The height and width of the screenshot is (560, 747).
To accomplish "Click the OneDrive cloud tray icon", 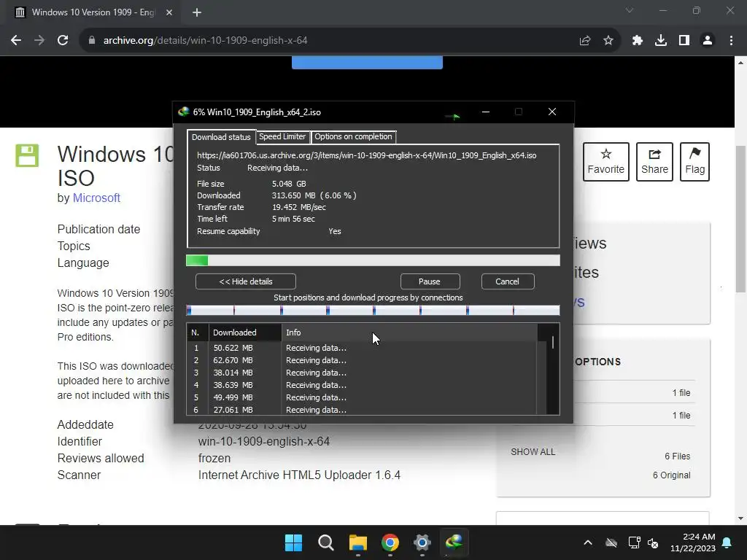I will 611,542.
